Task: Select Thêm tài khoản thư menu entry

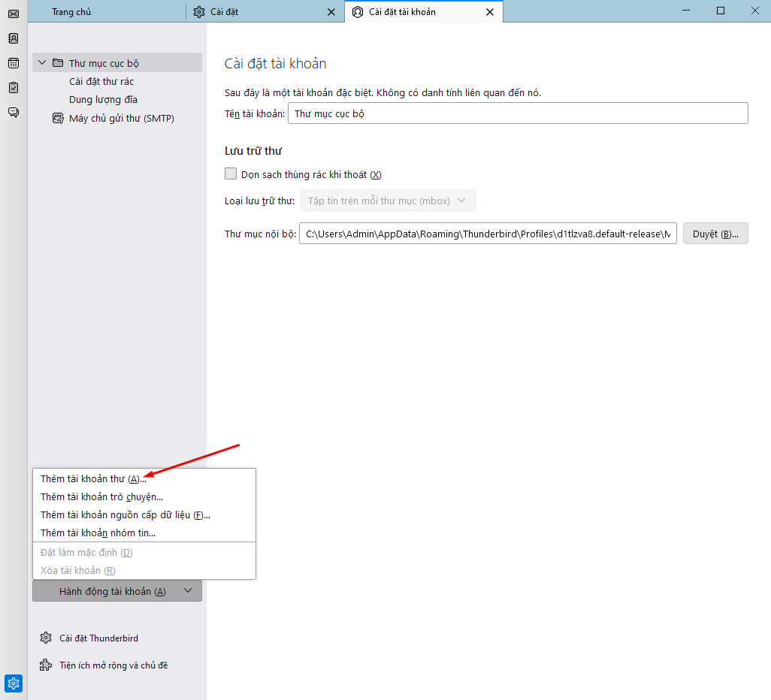Action: (x=90, y=478)
